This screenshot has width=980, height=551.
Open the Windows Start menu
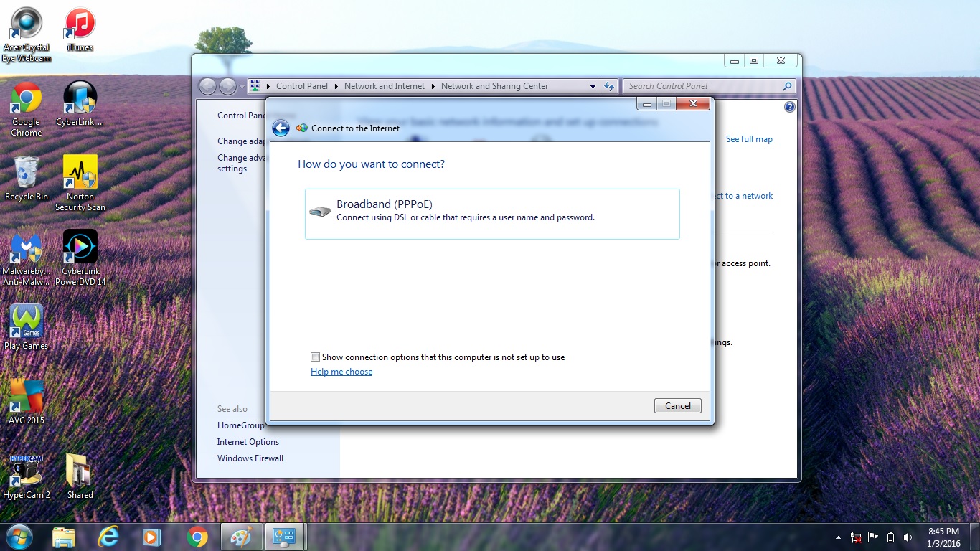pyautogui.click(x=19, y=537)
